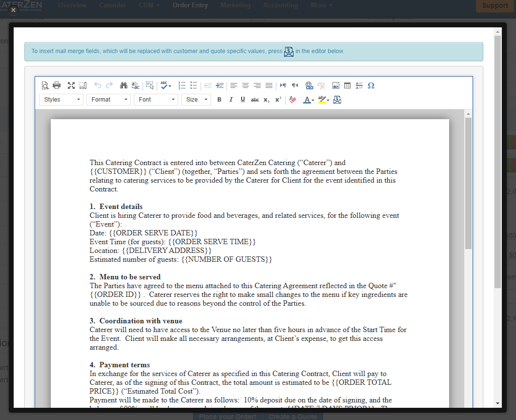Viewport: 516px width, 420px height.
Task: Click the editor's vertical scrollbar thumb
Action: tap(468, 183)
